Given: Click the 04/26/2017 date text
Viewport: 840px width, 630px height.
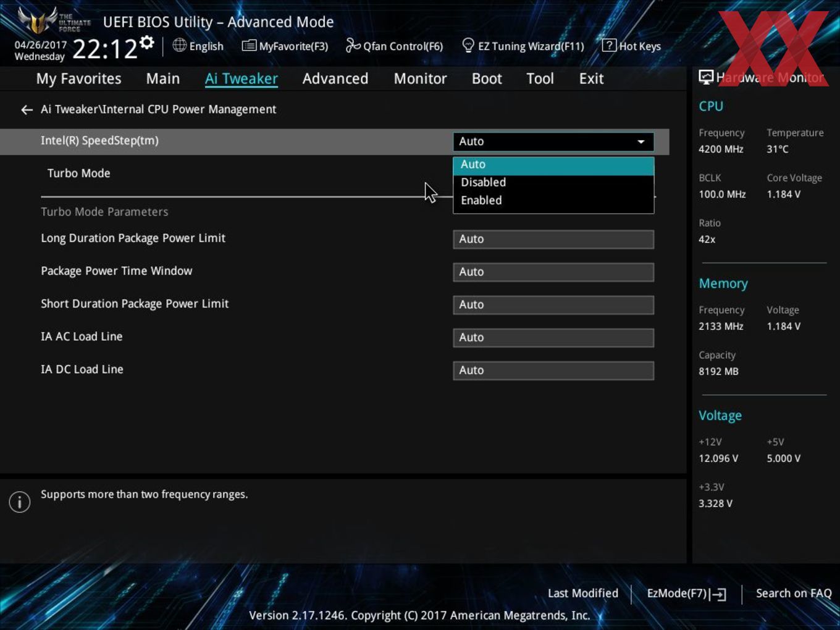Looking at the screenshot, I should pyautogui.click(x=41, y=45).
